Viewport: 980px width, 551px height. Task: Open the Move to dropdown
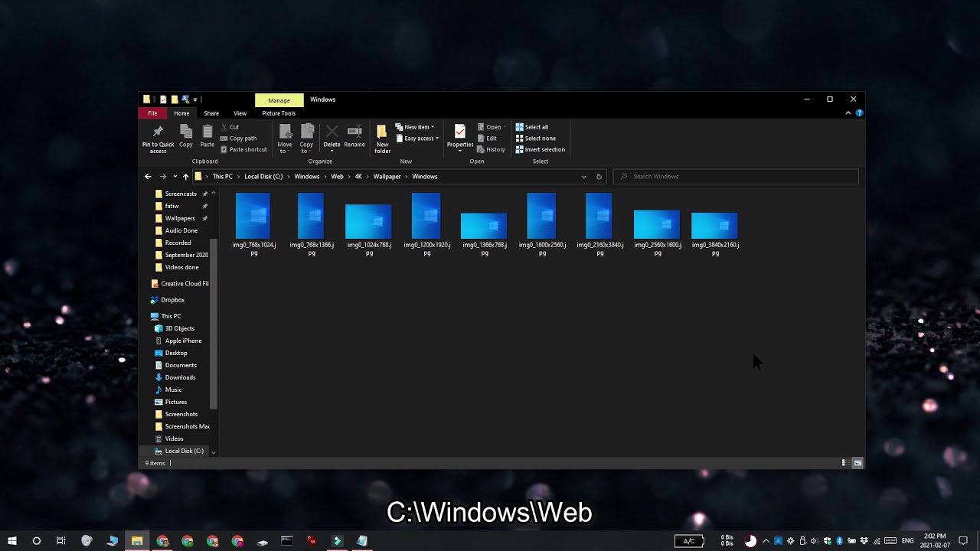pos(285,139)
